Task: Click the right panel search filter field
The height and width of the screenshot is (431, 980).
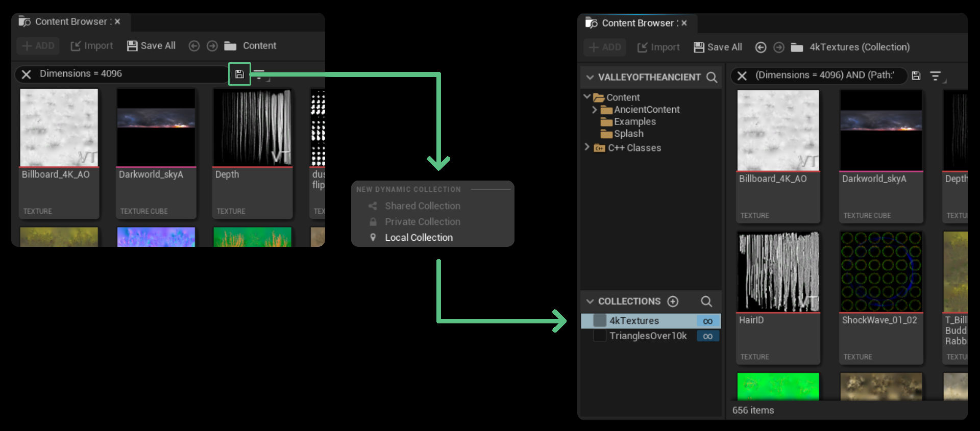Action: (824, 75)
